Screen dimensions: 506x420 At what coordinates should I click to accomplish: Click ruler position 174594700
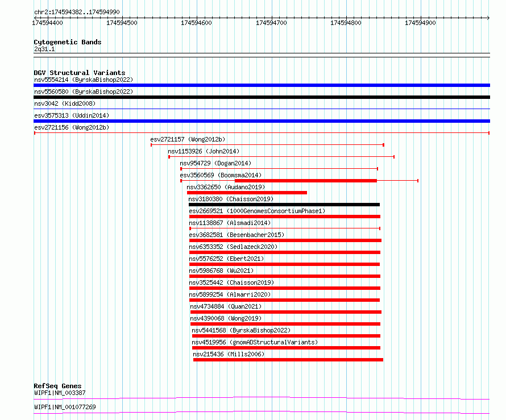271,23
